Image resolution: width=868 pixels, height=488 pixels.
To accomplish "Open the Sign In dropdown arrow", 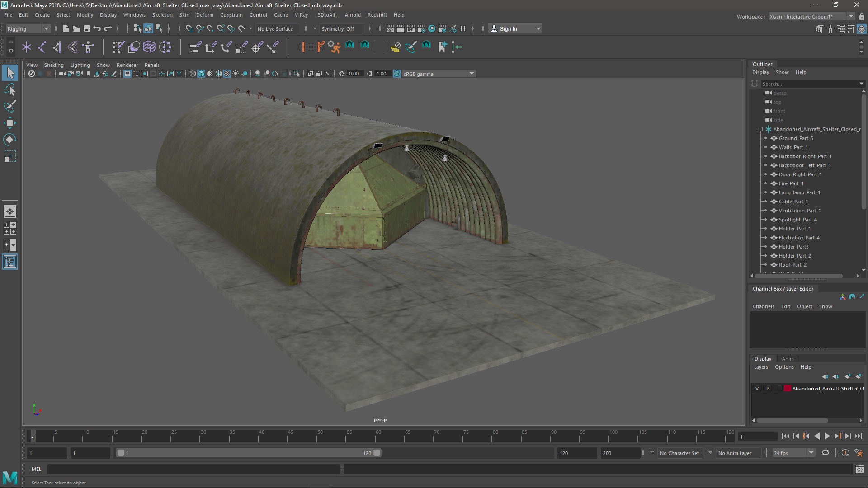I will pos(538,28).
